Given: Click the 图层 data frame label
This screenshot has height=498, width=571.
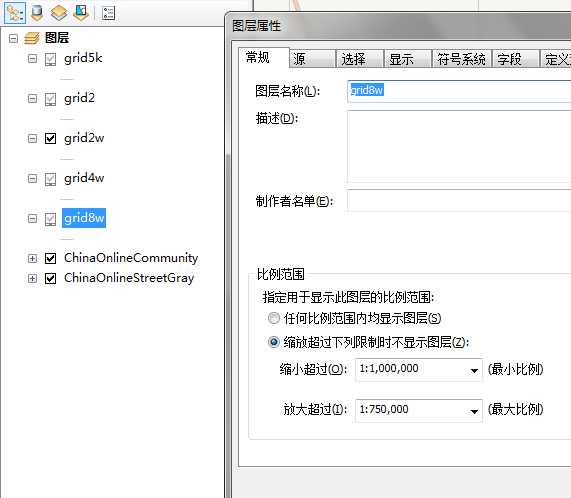Looking at the screenshot, I should pos(57,38).
